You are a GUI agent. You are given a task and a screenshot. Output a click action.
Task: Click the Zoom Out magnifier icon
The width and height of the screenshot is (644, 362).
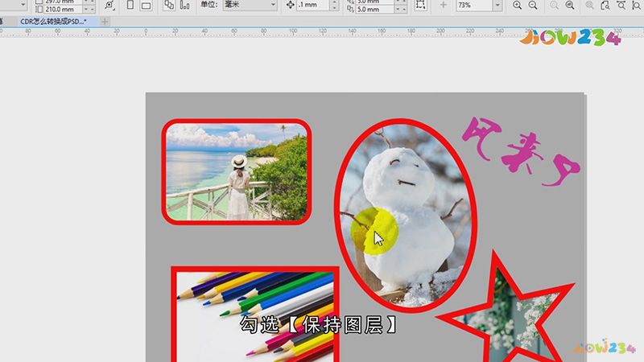tap(533, 5)
